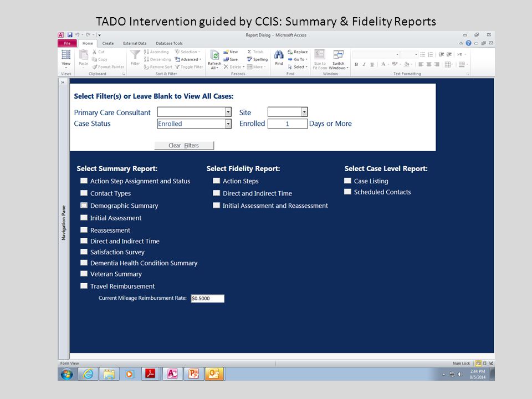Open the Selection filter dropdown
The width and height of the screenshot is (532, 399).
click(x=188, y=52)
